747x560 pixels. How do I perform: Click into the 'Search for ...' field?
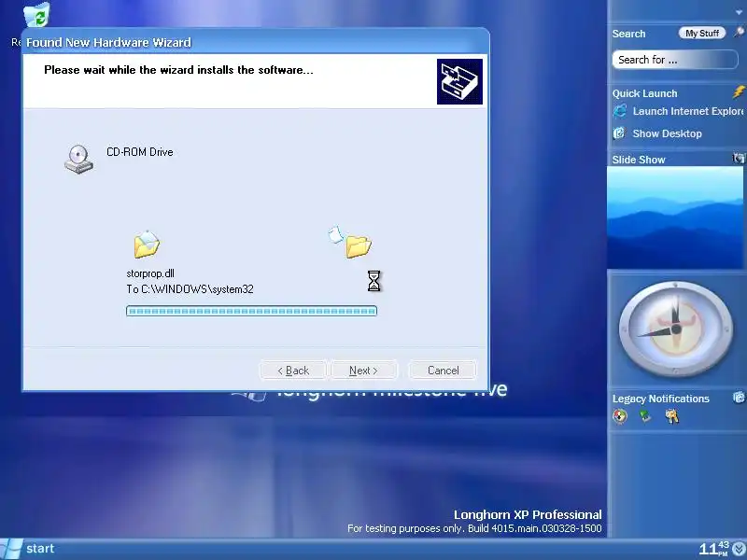point(675,60)
